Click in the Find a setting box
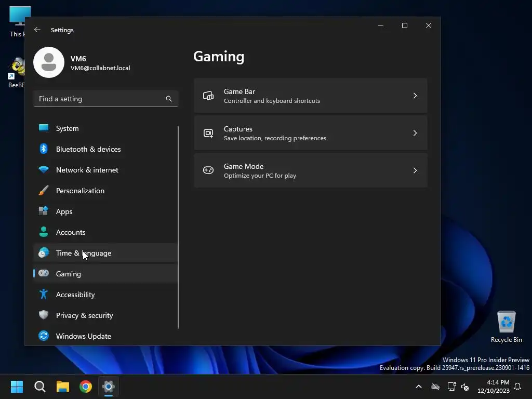Screen dimensions: 532x399 coord(106,99)
